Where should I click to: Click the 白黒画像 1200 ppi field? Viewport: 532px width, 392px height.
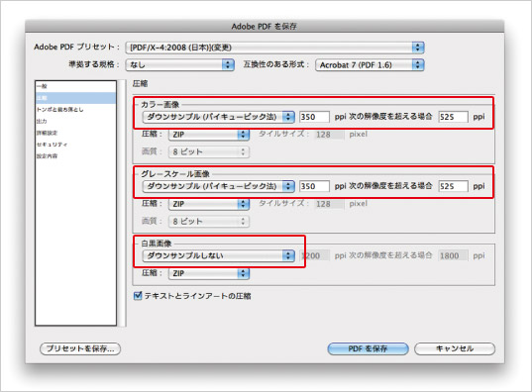315,255
